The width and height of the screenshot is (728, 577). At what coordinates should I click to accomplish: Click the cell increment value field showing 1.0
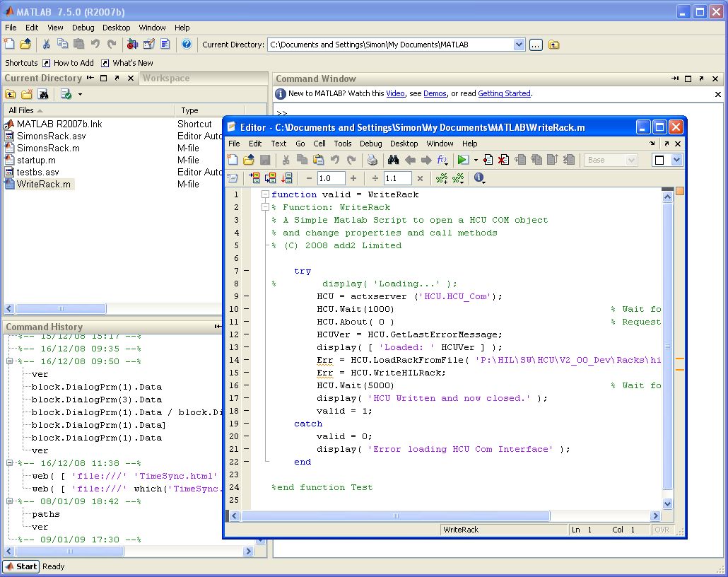tap(330, 179)
